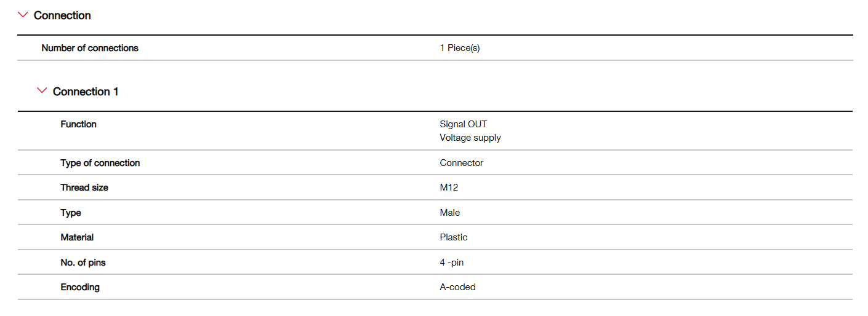Select the Plastic material value
Image resolution: width=868 pixels, height=316 pixels.
(x=453, y=237)
